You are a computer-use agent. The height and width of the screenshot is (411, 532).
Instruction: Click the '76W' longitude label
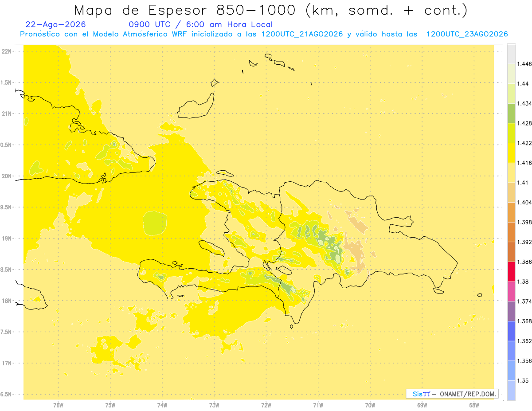click(x=58, y=406)
